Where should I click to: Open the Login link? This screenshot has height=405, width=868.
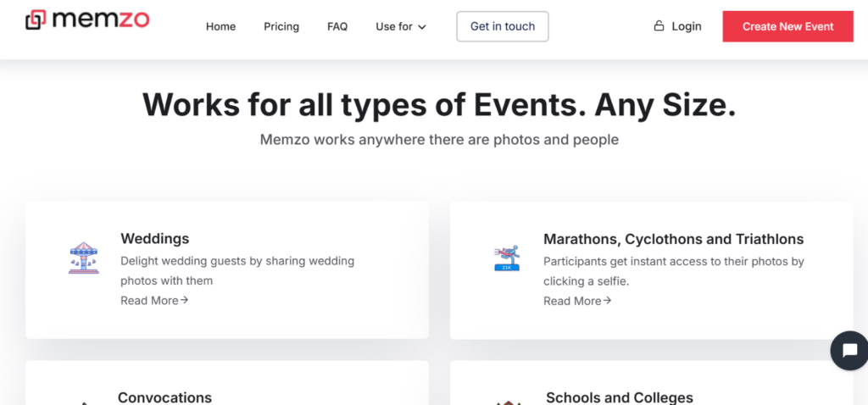pyautogui.click(x=686, y=26)
